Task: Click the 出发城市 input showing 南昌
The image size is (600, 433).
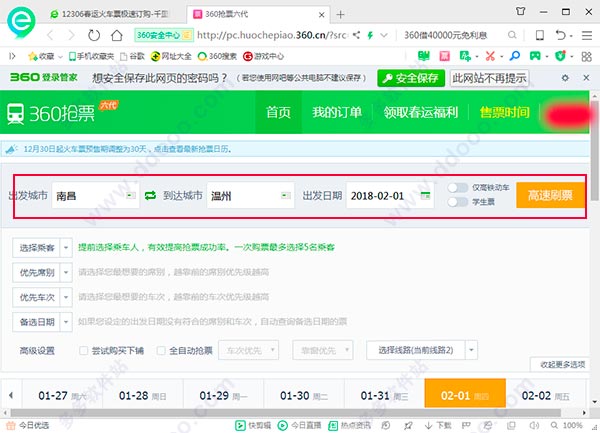Action: click(95, 195)
